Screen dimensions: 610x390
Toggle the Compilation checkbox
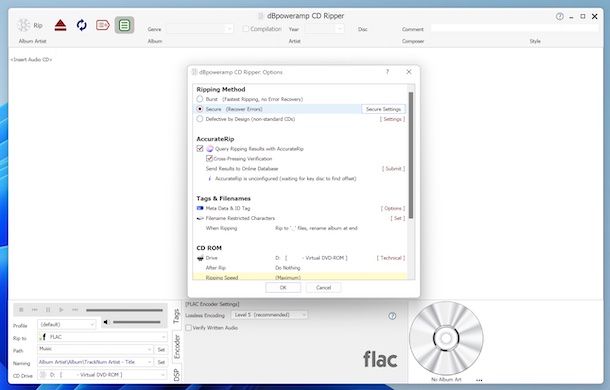click(245, 29)
